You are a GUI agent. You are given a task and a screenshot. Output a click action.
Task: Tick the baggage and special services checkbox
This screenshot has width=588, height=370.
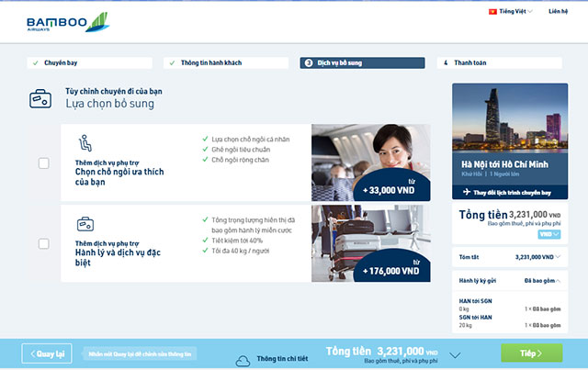point(43,243)
